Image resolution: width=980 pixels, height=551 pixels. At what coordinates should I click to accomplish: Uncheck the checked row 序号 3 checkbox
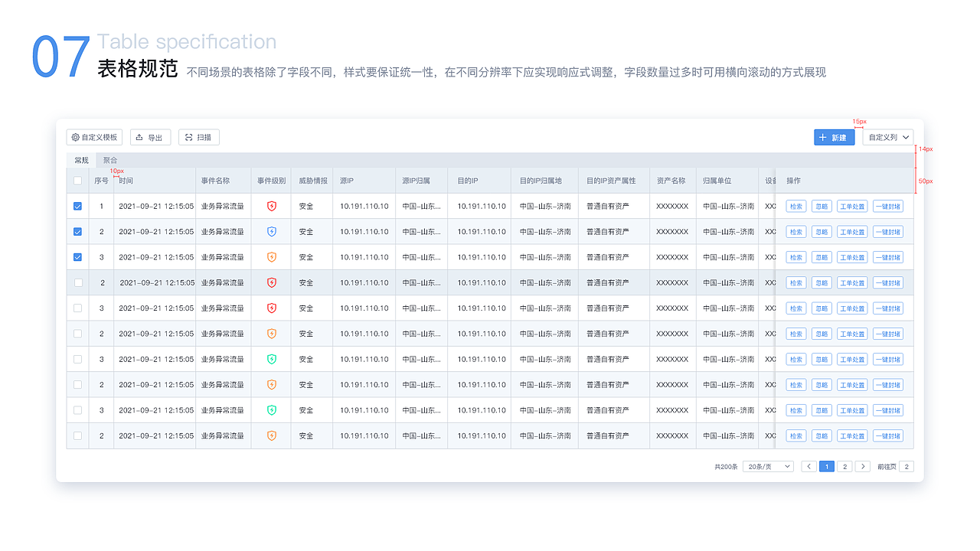(77, 257)
